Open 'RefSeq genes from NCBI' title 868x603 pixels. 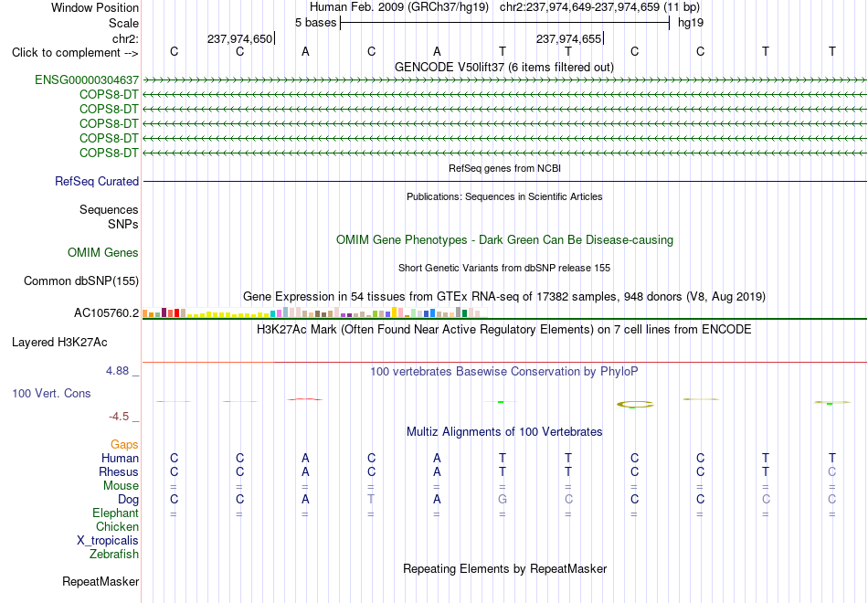click(x=504, y=168)
